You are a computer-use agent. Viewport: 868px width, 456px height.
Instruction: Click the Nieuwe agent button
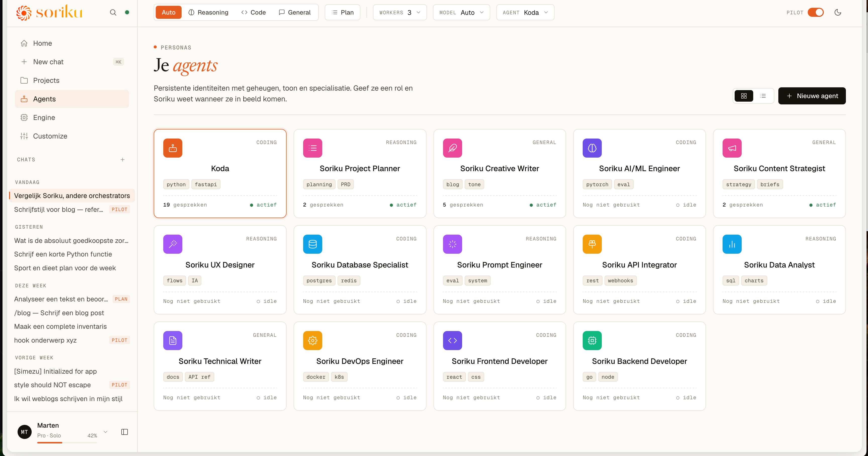[x=812, y=96]
